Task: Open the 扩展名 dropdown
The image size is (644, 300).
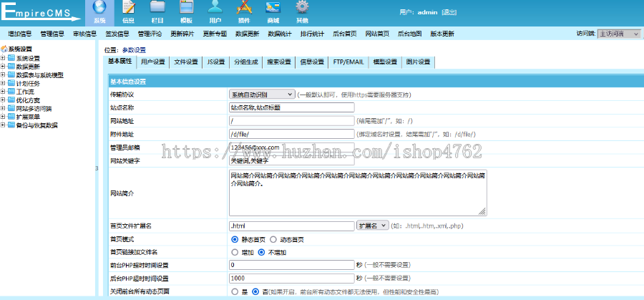Action: pyautogui.click(x=373, y=226)
